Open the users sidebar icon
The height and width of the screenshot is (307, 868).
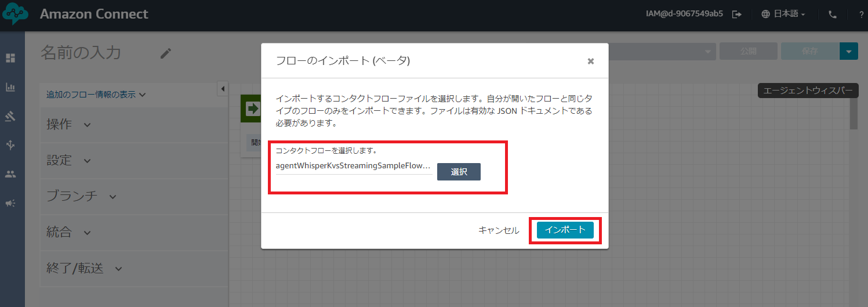pyautogui.click(x=10, y=174)
